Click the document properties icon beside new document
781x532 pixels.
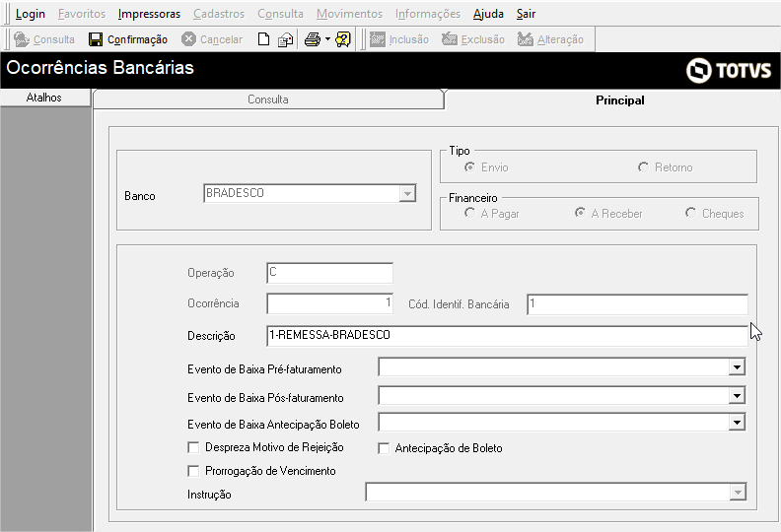tap(285, 39)
